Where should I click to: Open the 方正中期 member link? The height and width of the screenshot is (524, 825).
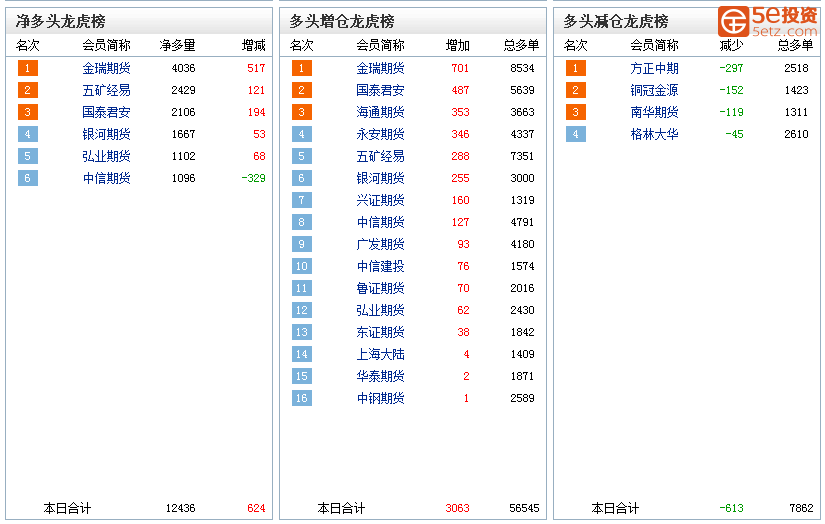point(655,68)
